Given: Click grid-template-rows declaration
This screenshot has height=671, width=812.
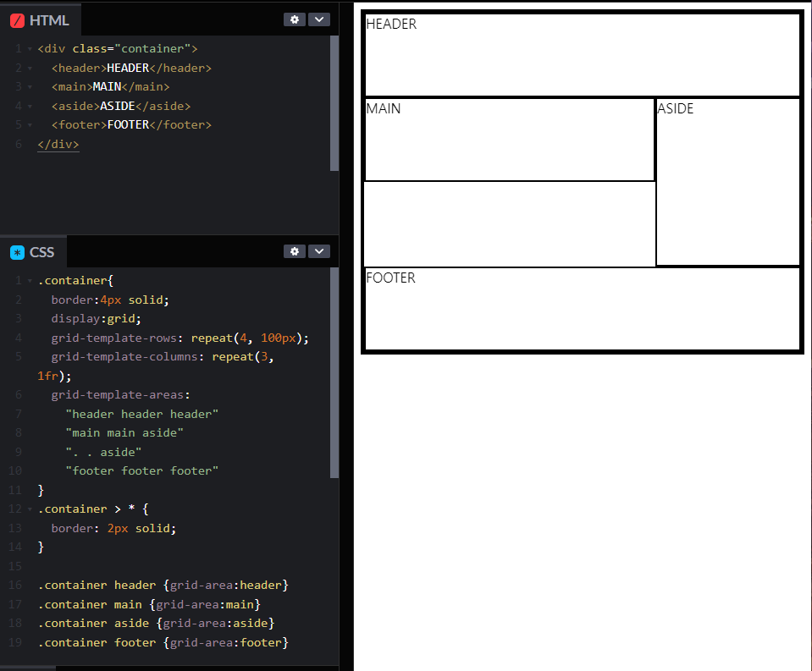Looking at the screenshot, I should pos(180,338).
